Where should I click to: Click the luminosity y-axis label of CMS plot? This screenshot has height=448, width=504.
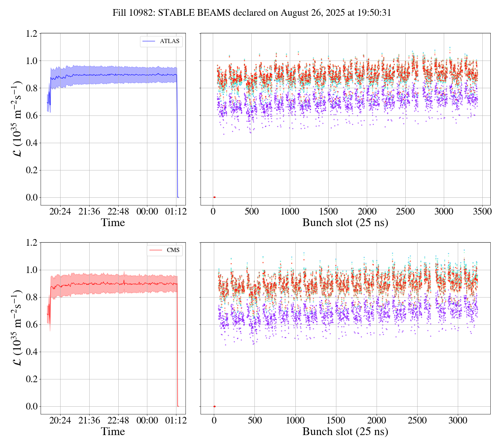[17, 328]
